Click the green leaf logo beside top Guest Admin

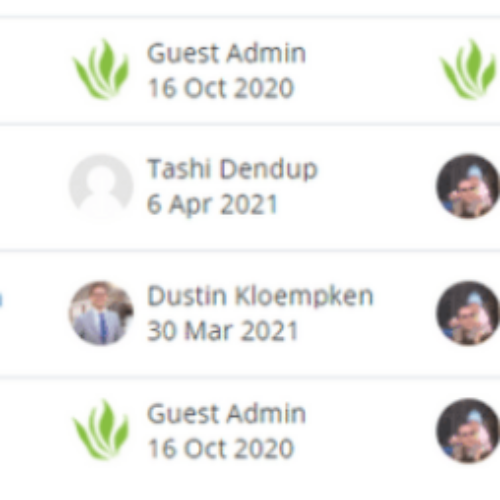[x=101, y=69]
